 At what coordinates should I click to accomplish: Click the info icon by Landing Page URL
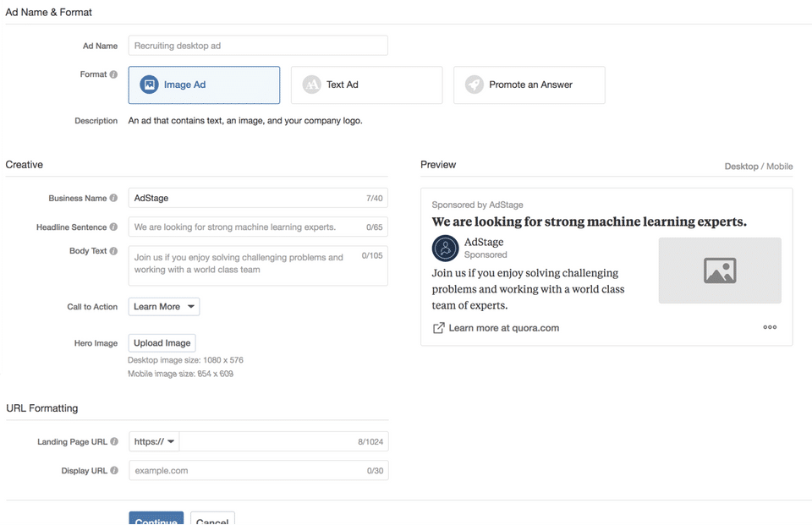tap(114, 442)
